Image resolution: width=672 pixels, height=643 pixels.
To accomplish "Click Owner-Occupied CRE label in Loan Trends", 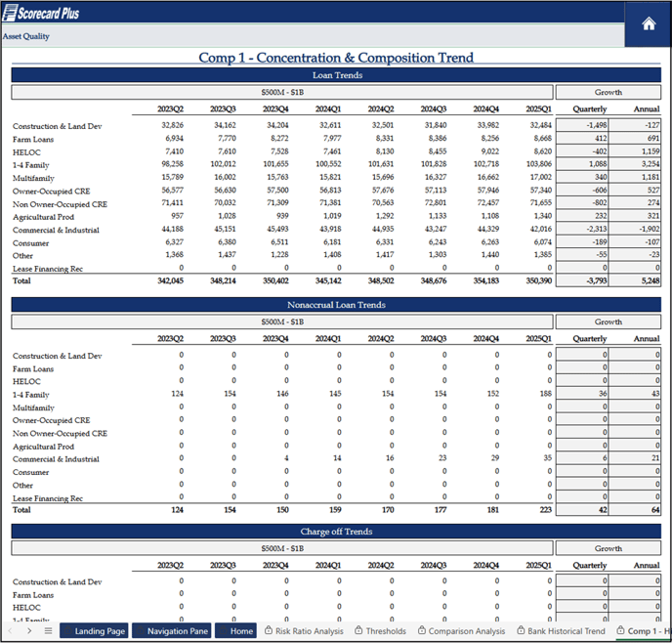I will click(51, 192).
